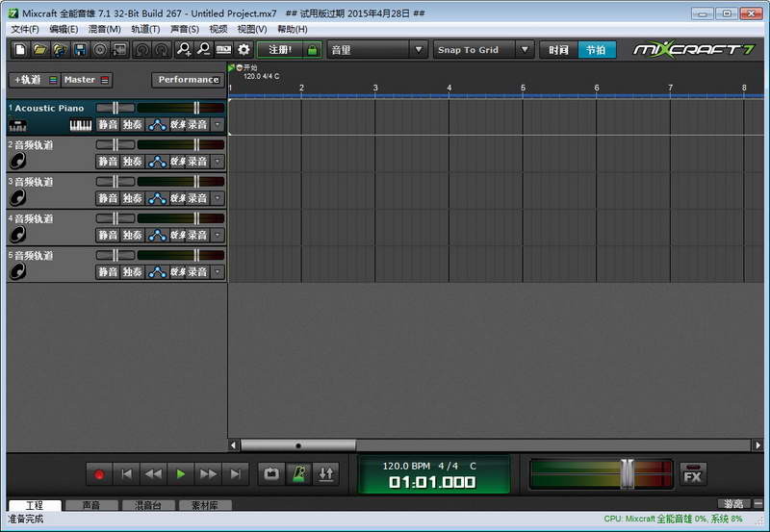Switch timeline to 节拍 mode
Screen dimensions: 770x532
tap(597, 50)
